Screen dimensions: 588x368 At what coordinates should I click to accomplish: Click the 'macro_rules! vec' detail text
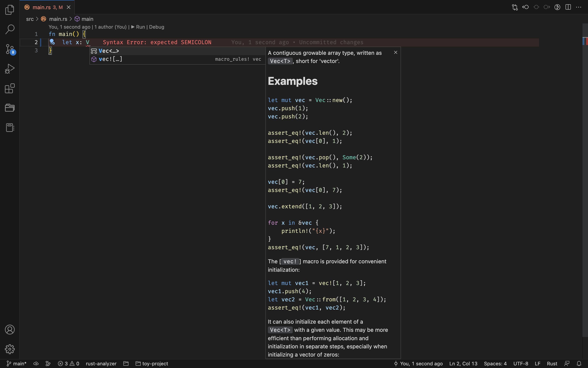(x=238, y=59)
